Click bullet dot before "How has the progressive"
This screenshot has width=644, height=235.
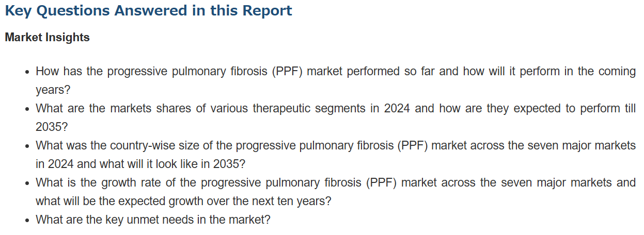pyautogui.click(x=26, y=72)
